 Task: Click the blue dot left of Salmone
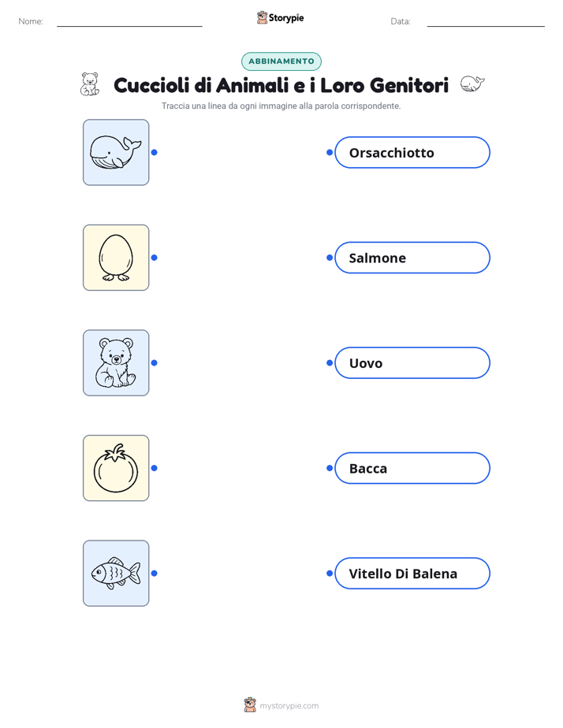pyautogui.click(x=330, y=258)
